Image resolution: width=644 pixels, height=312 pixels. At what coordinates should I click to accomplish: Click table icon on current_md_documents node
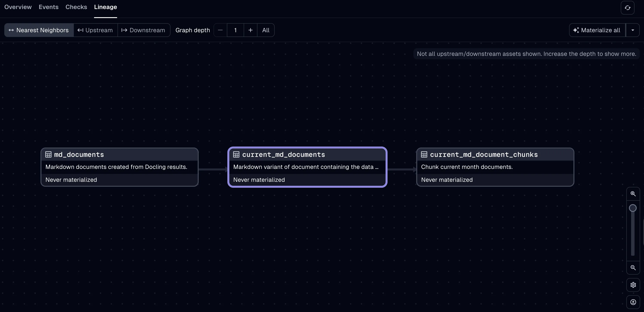[236, 154]
